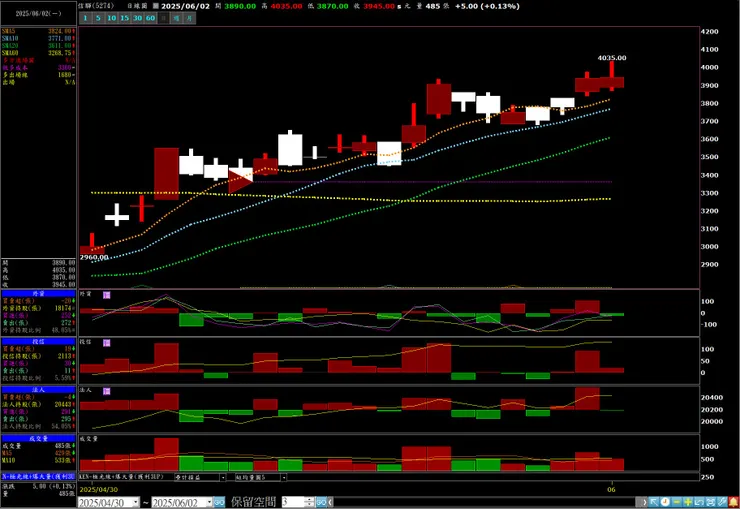
Task: Select the monthly (月) chart button
Action: (x=189, y=18)
